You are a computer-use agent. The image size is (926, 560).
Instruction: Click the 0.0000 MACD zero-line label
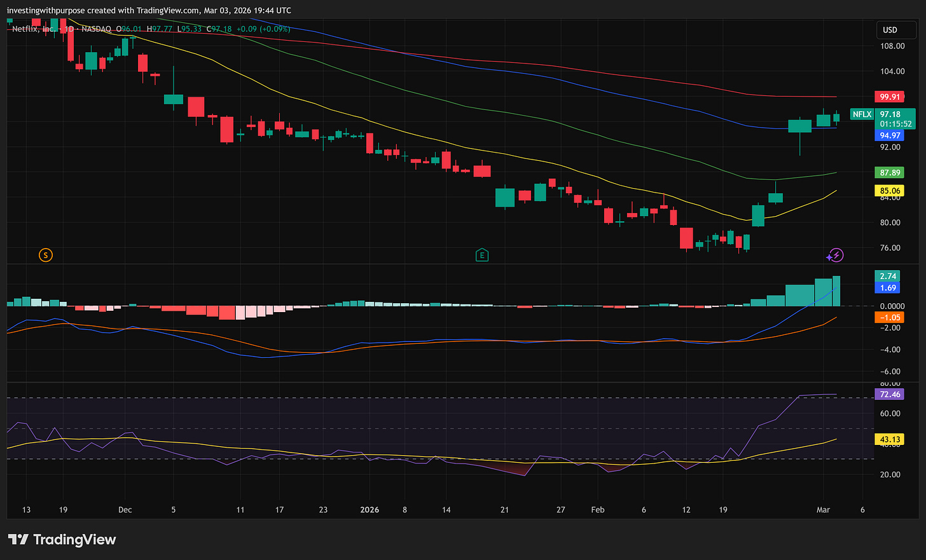point(892,306)
